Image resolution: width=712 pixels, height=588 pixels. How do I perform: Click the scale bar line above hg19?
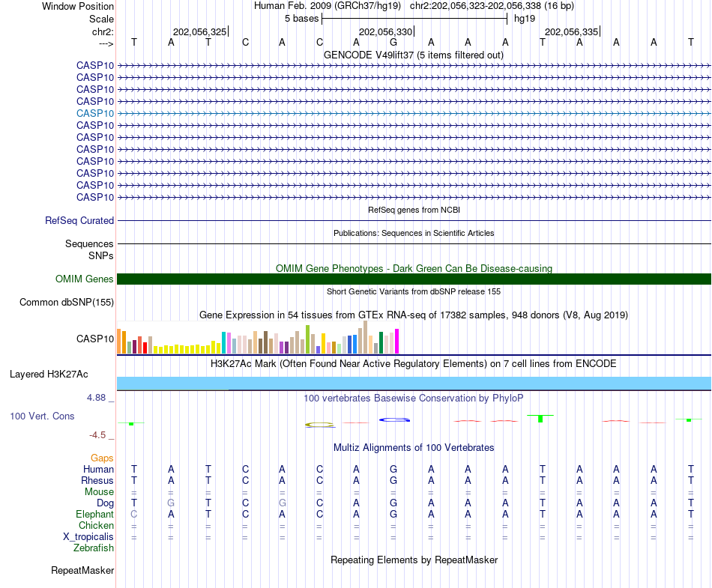point(414,19)
